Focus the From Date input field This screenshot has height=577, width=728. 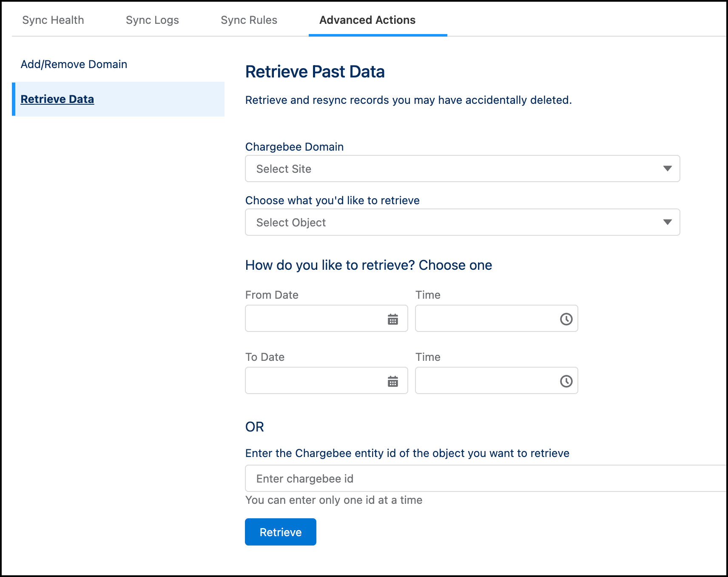click(315, 319)
